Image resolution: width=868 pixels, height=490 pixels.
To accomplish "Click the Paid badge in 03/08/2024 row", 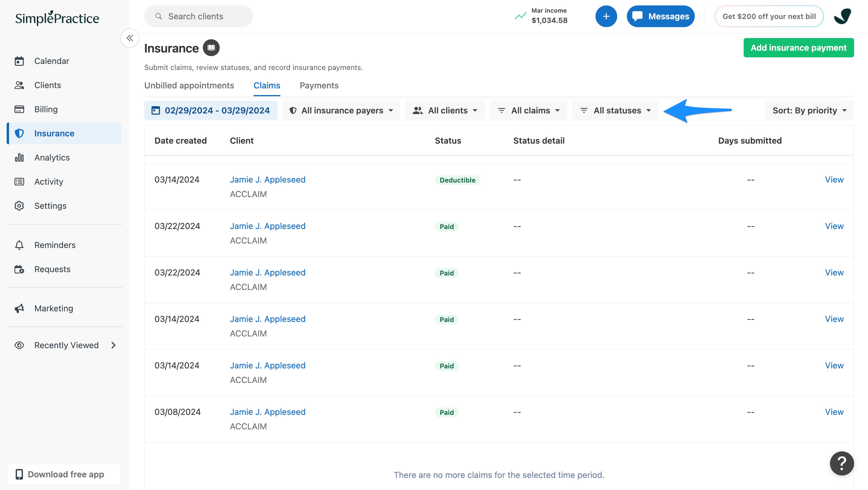I will click(446, 412).
